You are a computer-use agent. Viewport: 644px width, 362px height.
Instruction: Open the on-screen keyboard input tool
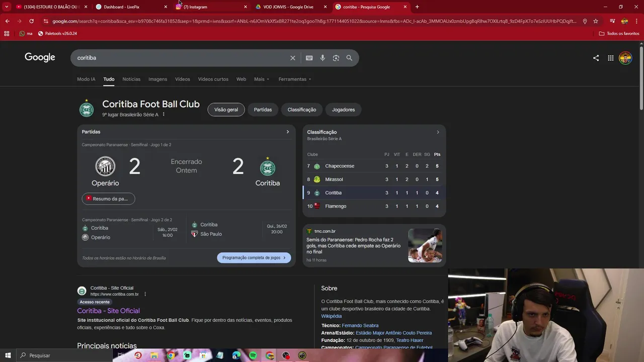[309, 58]
